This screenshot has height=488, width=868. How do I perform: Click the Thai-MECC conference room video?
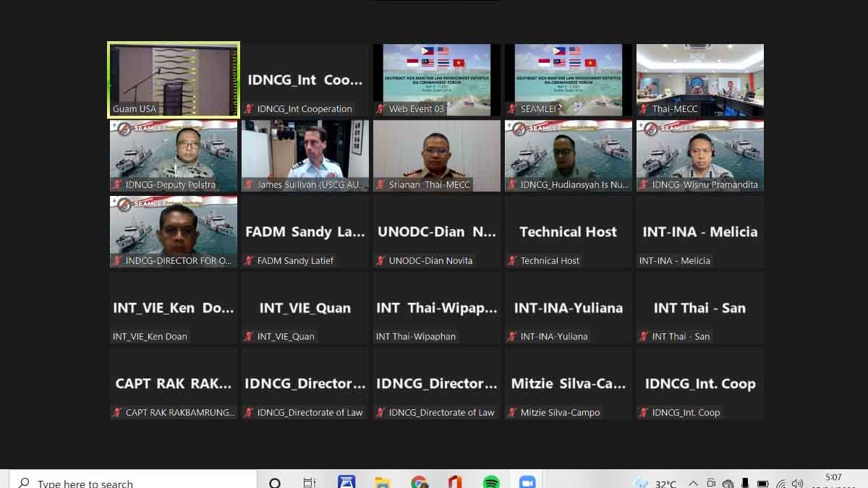(699, 80)
